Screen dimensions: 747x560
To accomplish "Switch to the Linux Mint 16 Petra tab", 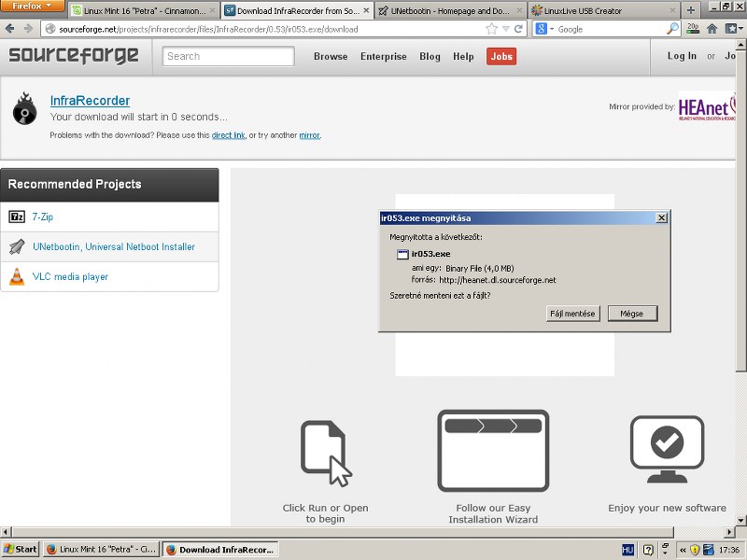I will click(143, 10).
